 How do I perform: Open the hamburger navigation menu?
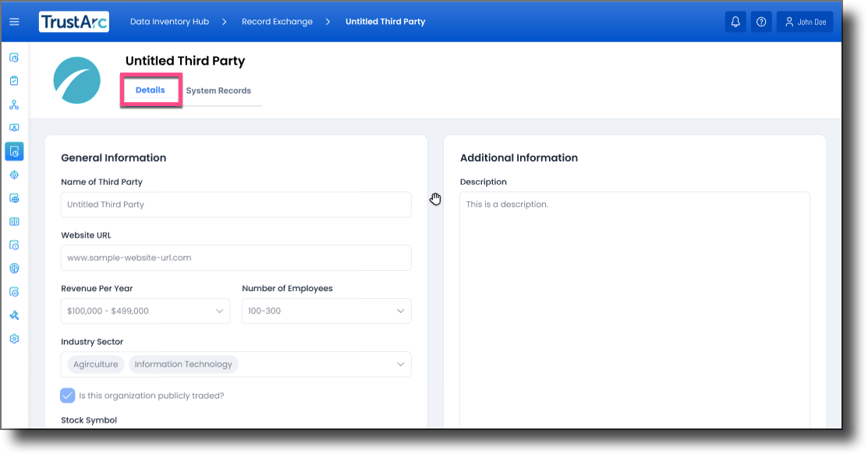click(14, 22)
